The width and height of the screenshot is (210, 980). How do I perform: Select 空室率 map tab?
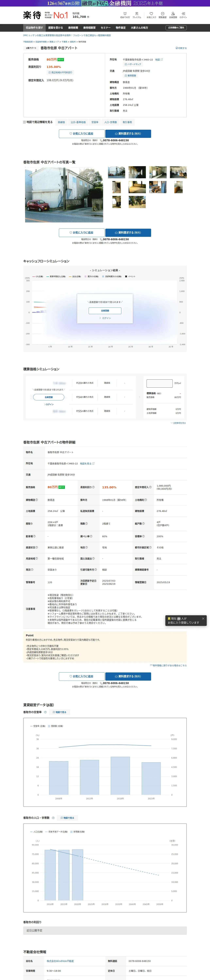pos(95,122)
